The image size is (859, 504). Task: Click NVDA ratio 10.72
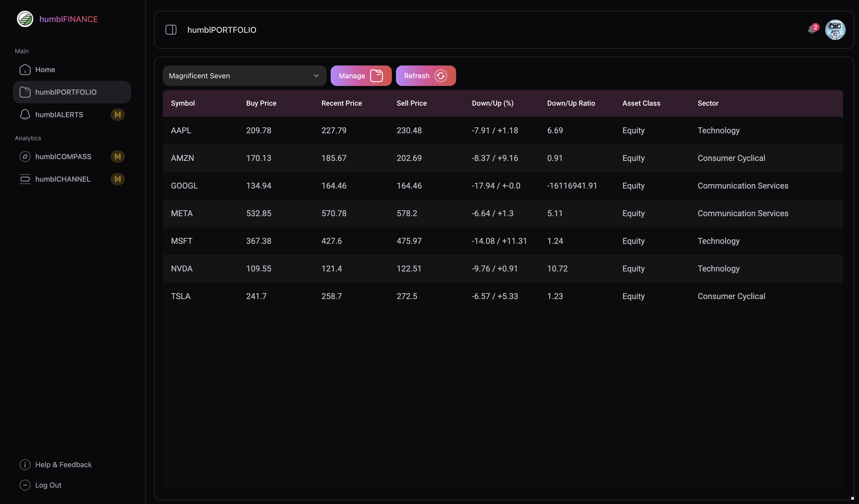coord(557,269)
